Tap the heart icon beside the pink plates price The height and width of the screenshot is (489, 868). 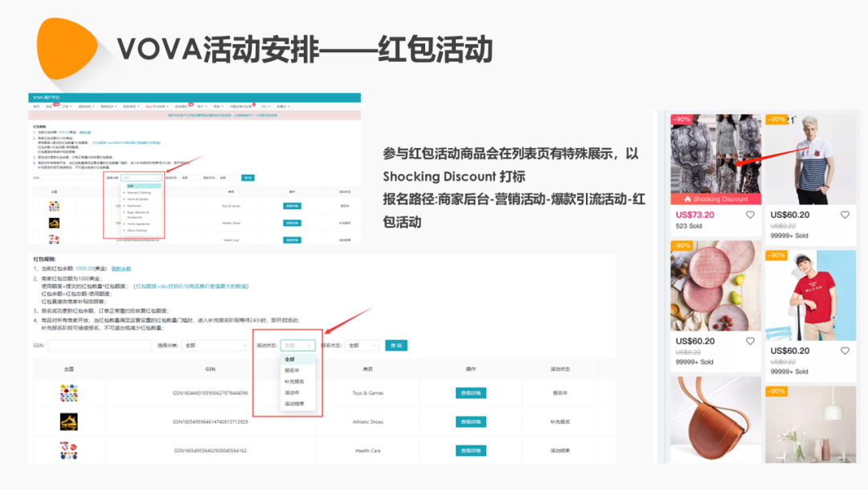[x=750, y=341]
